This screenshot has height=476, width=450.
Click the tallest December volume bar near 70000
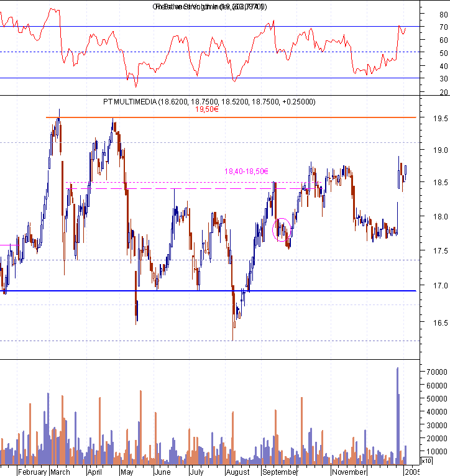click(x=397, y=416)
